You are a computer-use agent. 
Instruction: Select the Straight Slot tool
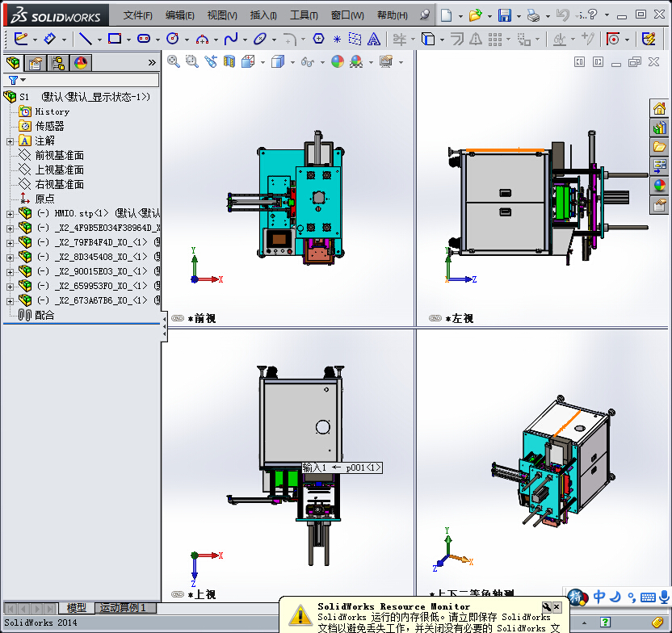tap(144, 39)
